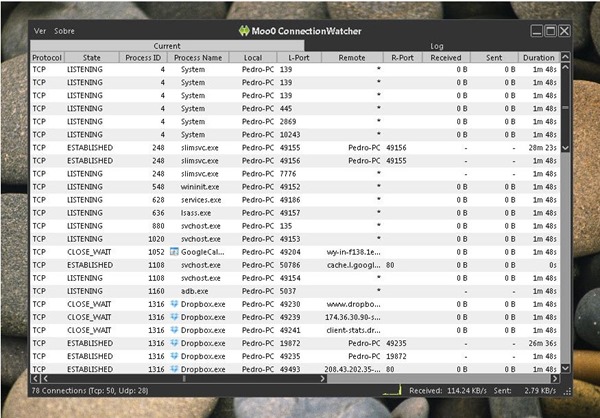600x418 pixels.
Task: Click the GoogleCal... process icon
Action: click(174, 251)
